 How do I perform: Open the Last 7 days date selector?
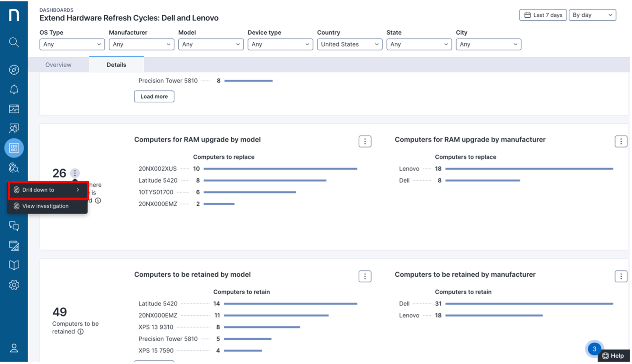(x=542, y=15)
